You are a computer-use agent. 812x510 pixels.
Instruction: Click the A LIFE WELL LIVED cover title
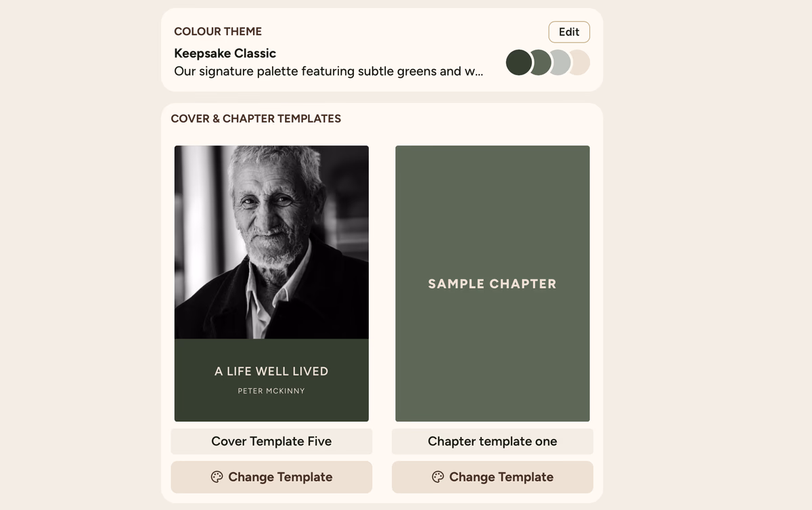tap(271, 371)
